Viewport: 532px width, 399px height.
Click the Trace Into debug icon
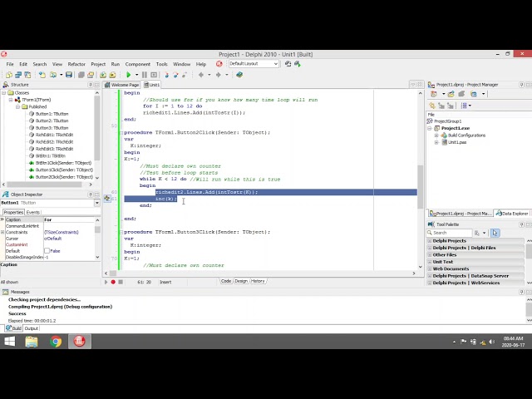click(166, 75)
